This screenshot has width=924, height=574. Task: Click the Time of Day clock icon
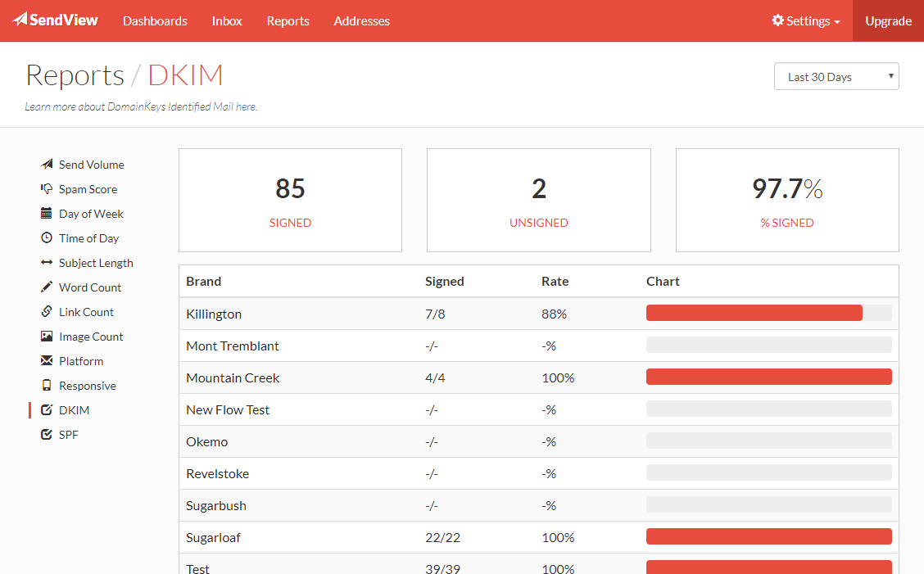(x=47, y=237)
